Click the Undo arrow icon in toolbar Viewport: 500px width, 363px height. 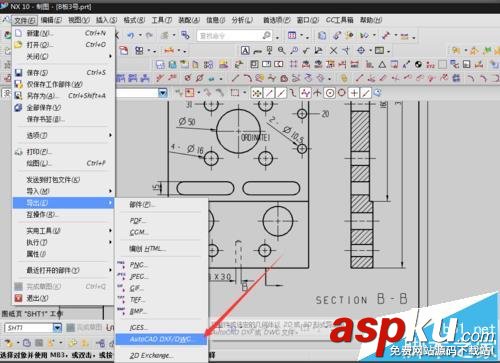pyautogui.click(x=131, y=35)
